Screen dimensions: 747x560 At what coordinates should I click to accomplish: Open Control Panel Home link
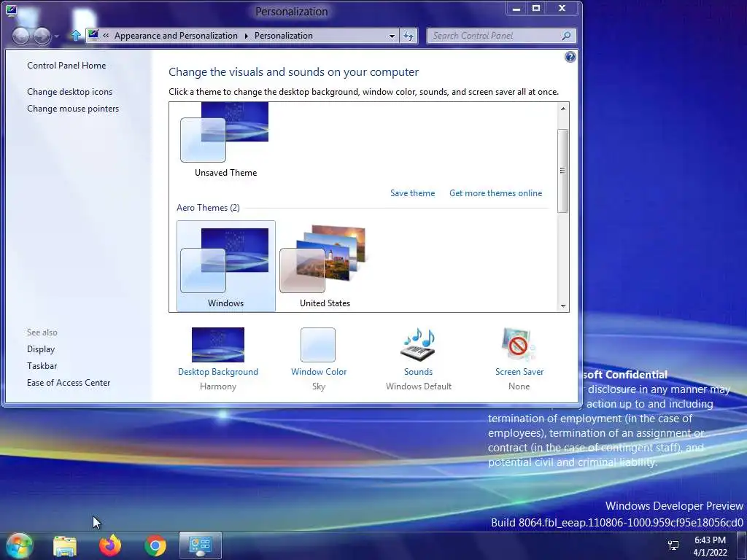click(66, 66)
